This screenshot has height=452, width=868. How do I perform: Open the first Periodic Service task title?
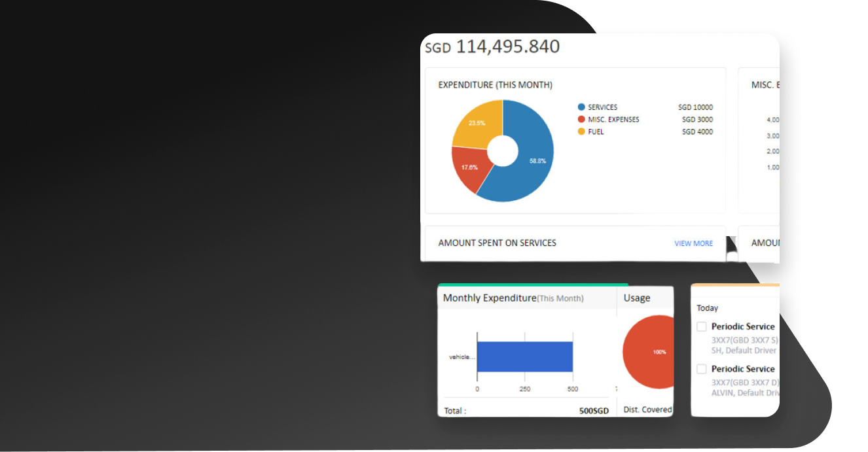tap(743, 326)
